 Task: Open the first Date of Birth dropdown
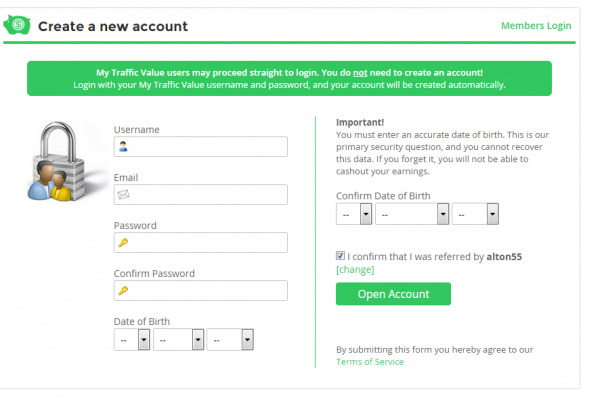(x=133, y=340)
